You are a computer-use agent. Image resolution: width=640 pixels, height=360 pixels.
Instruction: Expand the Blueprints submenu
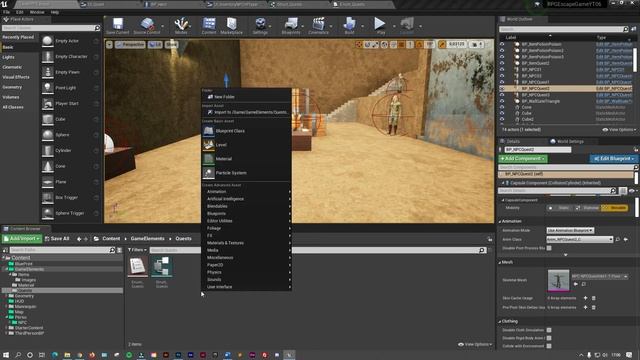coord(246,213)
